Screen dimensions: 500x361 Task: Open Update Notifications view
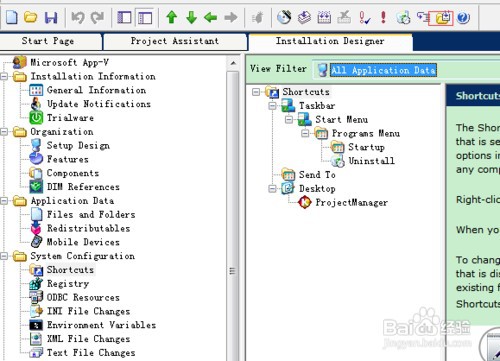99,104
